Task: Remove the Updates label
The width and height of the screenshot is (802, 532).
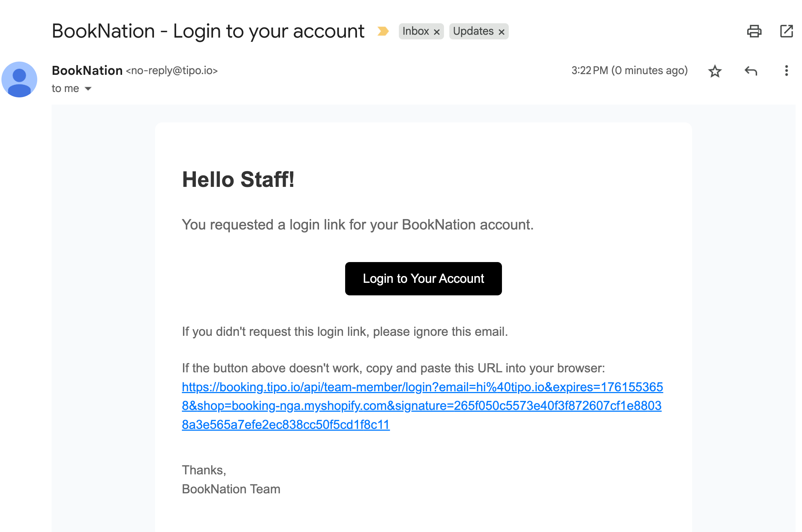Action: click(502, 32)
